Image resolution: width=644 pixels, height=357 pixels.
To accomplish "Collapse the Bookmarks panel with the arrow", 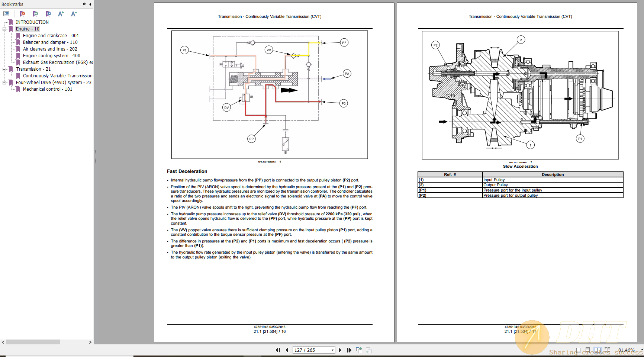I will [x=89, y=4].
